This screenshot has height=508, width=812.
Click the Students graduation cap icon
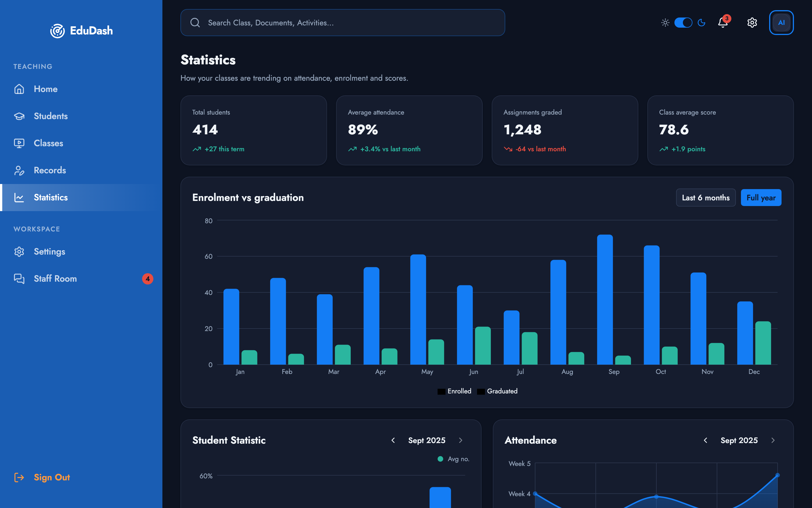coord(19,116)
